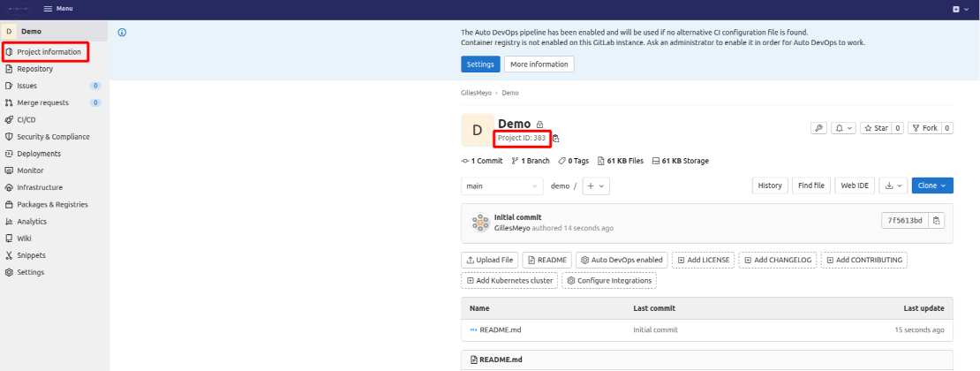
Task: Click the large D project avatar
Action: point(478,130)
